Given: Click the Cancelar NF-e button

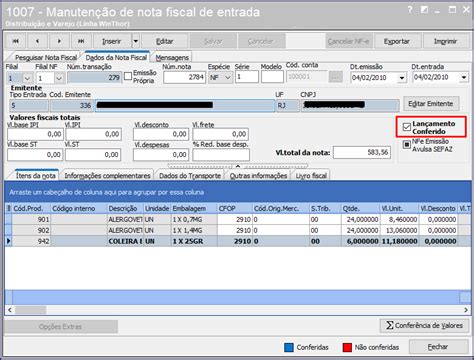Looking at the screenshot, I should pyautogui.click(x=349, y=41).
